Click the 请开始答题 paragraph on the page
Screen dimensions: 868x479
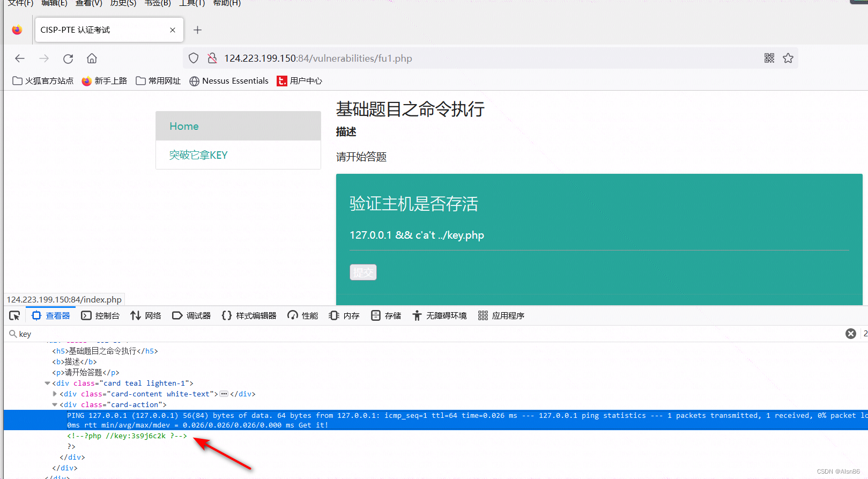tap(361, 157)
